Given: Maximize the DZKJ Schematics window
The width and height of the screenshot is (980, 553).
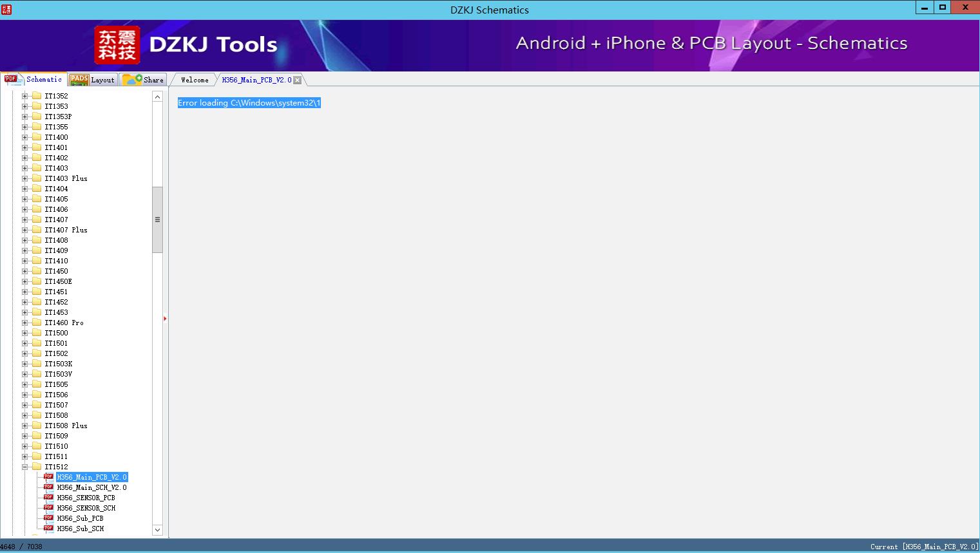Looking at the screenshot, I should tap(942, 7).
